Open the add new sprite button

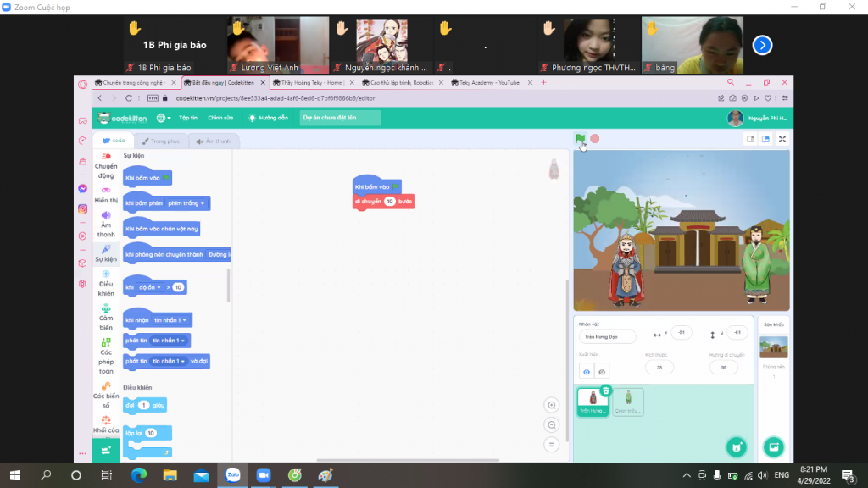tap(737, 446)
